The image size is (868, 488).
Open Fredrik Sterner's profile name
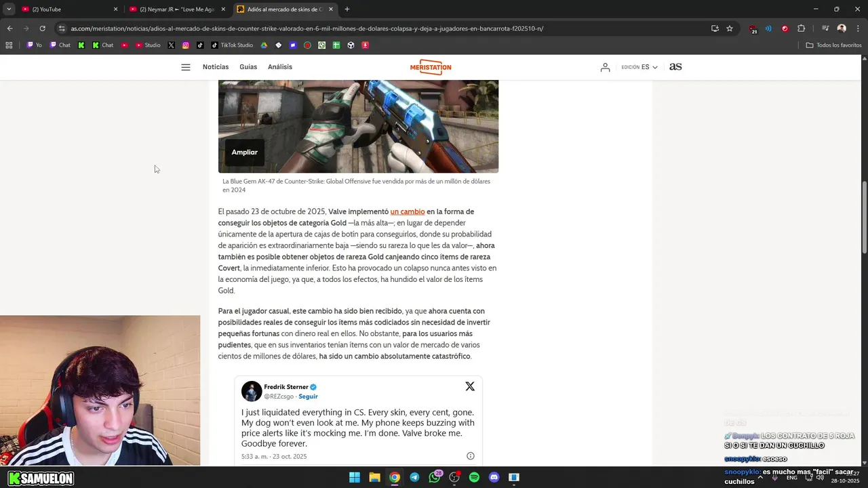(x=286, y=387)
